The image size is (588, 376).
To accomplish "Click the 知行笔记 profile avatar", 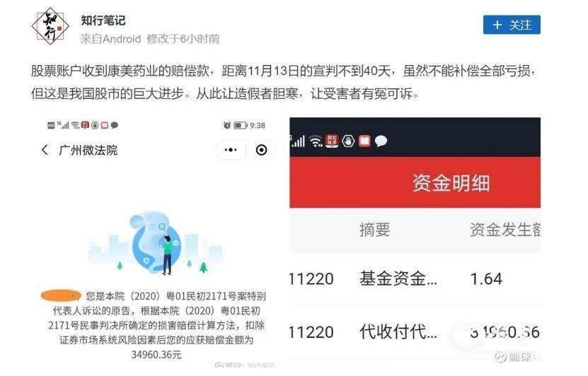I will pos(50,26).
